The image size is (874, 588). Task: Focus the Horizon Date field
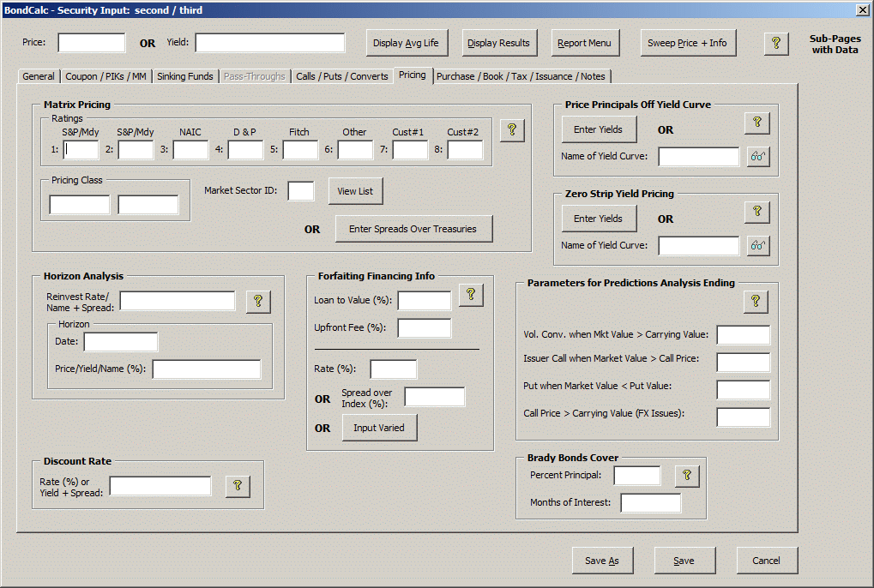tap(120, 342)
